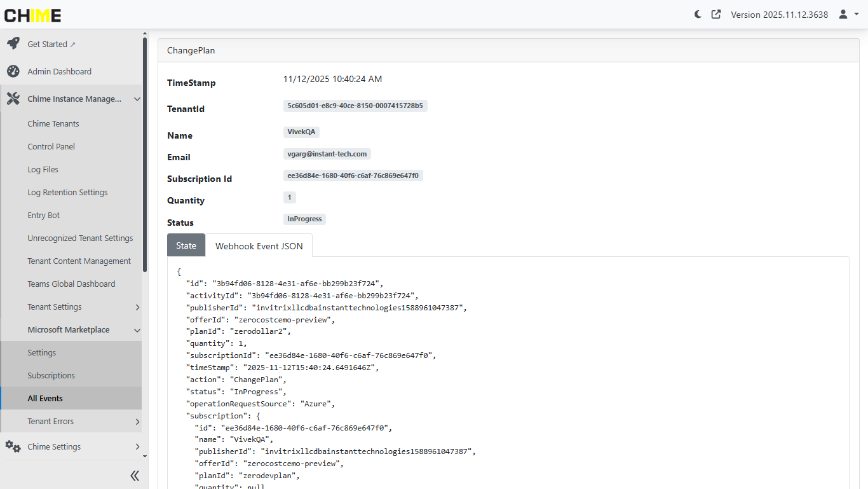Image resolution: width=868 pixels, height=489 pixels.
Task: Select the State tab
Action: pos(186,245)
